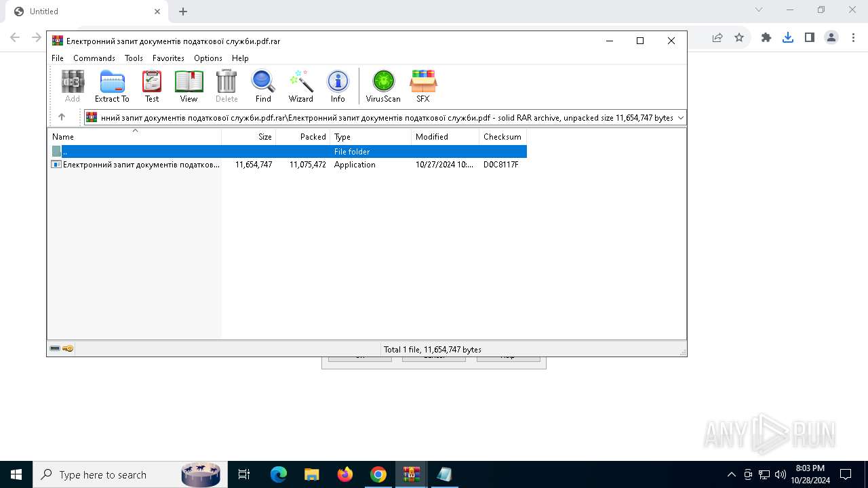This screenshot has width=868, height=488.
Task: Launch Microsoft Edge from taskbar
Action: [279, 474]
